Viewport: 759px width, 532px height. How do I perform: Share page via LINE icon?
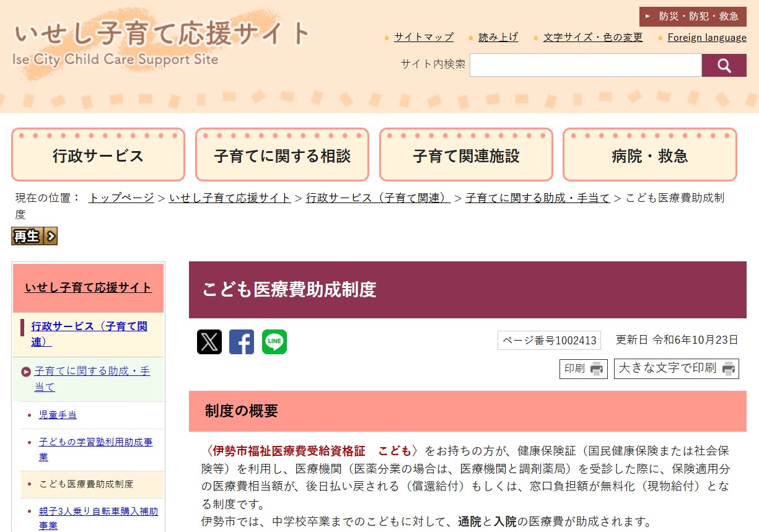click(x=274, y=342)
